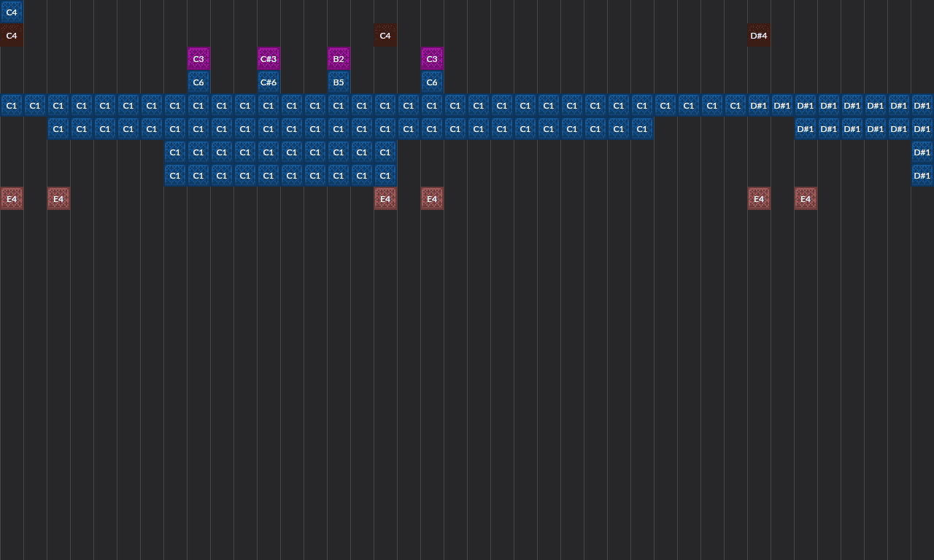Click the second pink E4 note from left
This screenshot has height=560, width=934.
[58, 199]
